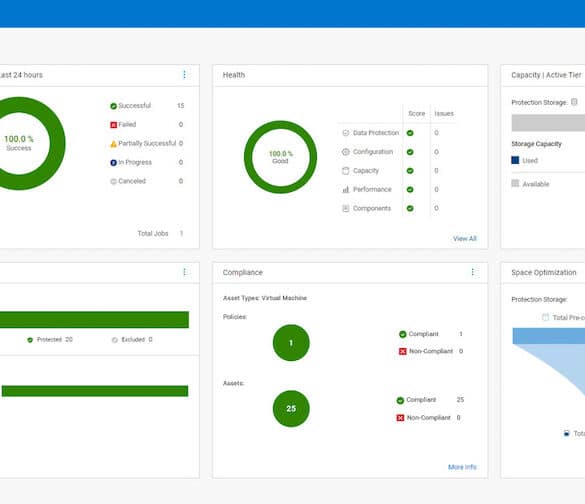Click the Data Protection category icon
The width and height of the screenshot is (585, 504).
pos(345,133)
